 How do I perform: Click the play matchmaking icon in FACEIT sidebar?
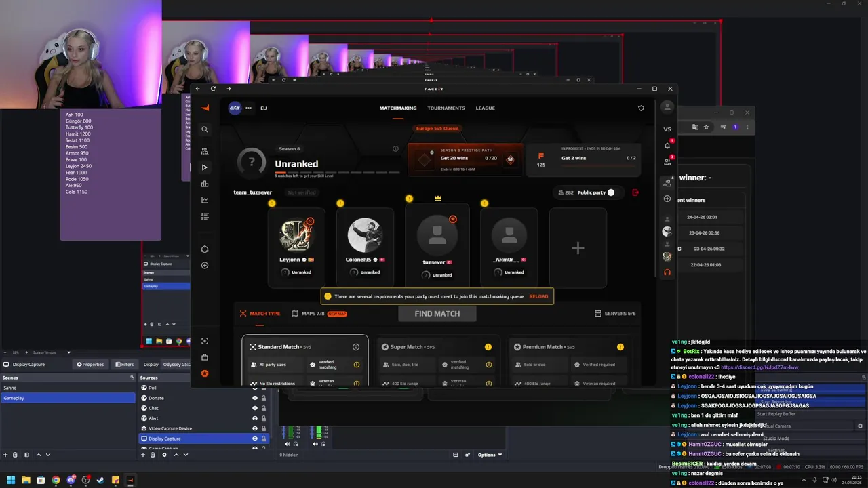tap(205, 167)
